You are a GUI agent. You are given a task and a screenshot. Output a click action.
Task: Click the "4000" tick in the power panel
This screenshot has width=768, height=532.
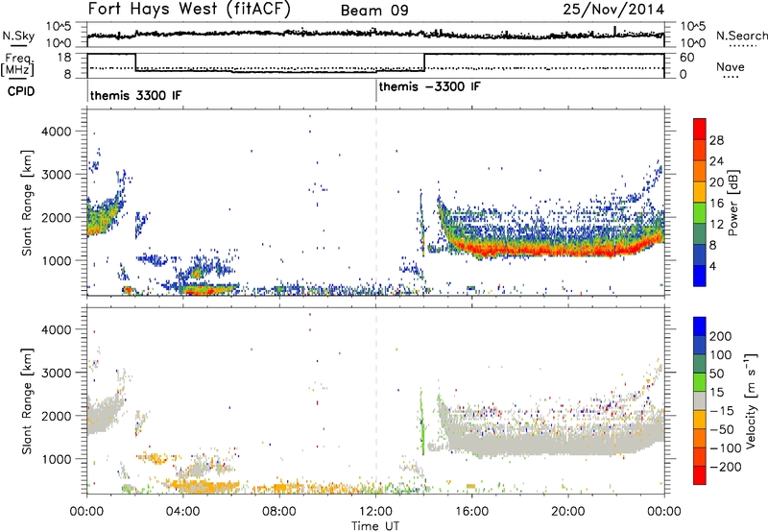coord(57,132)
